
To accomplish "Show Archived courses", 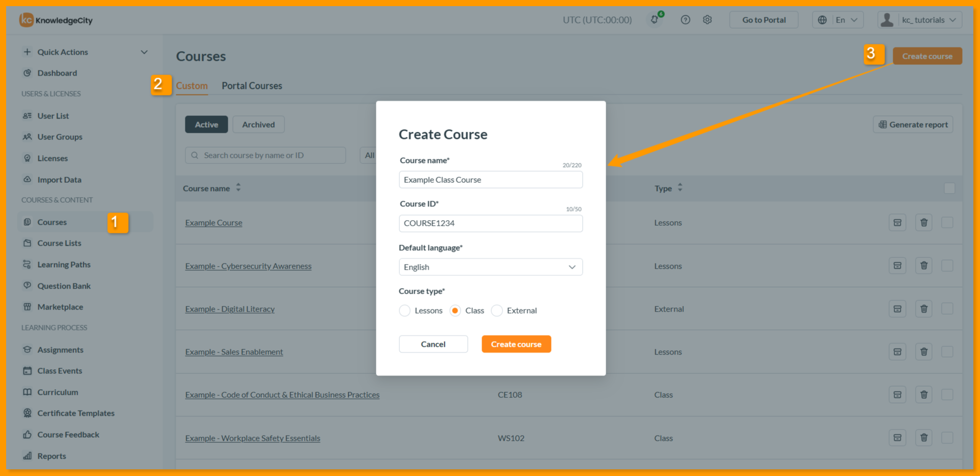I will point(258,125).
